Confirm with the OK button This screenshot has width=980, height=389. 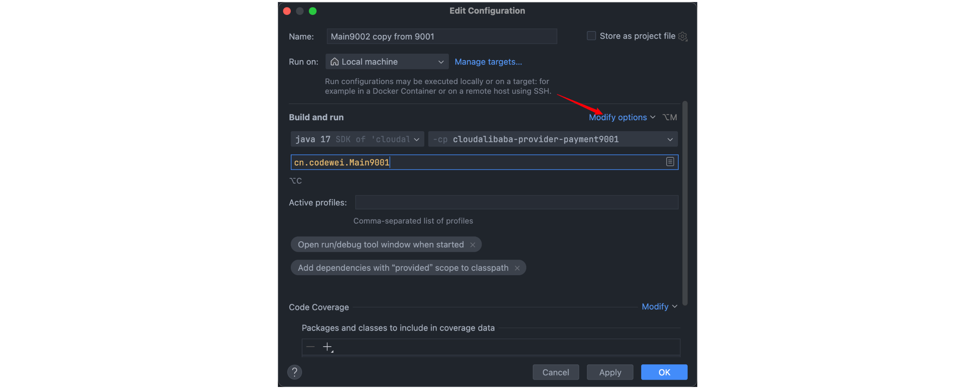tap(664, 372)
